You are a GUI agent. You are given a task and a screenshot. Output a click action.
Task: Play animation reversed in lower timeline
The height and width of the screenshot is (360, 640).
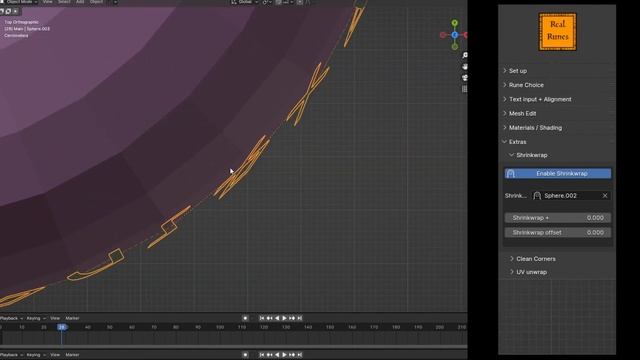point(277,355)
